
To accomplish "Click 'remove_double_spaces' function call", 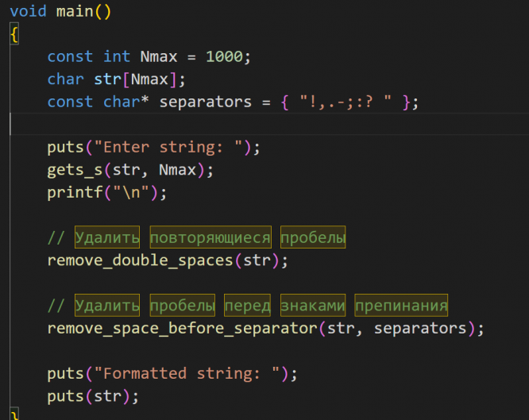I will [140, 260].
